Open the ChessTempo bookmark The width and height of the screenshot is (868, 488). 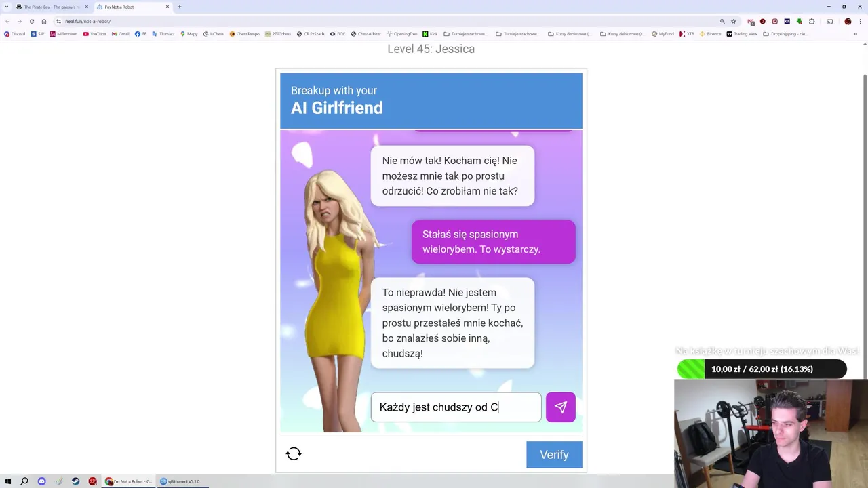click(244, 34)
